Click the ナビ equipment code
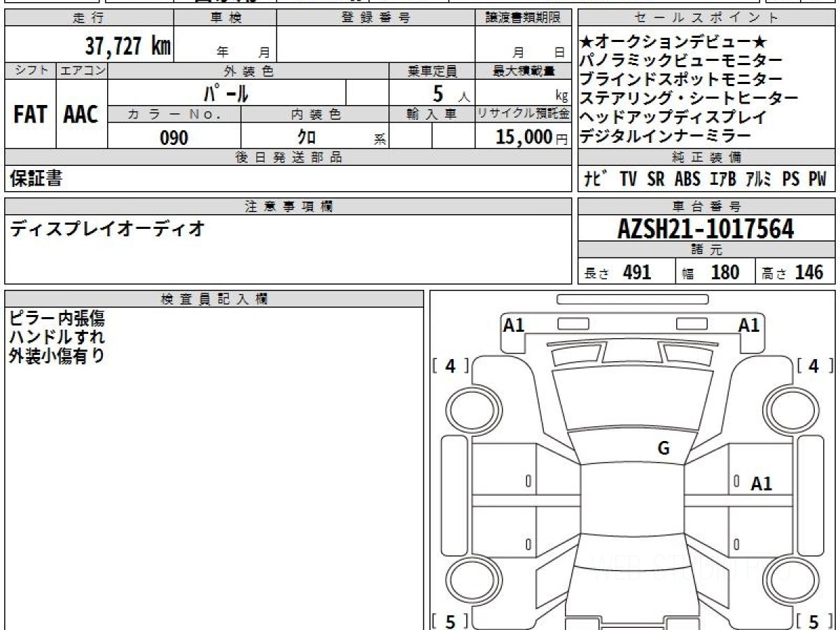This screenshot has height=630, width=840. (596, 179)
